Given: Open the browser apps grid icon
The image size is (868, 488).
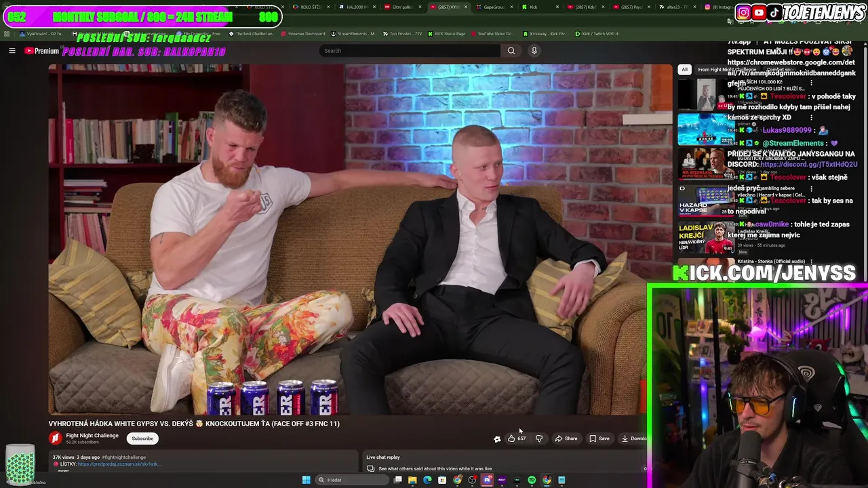Looking at the screenshot, I should [7, 33].
